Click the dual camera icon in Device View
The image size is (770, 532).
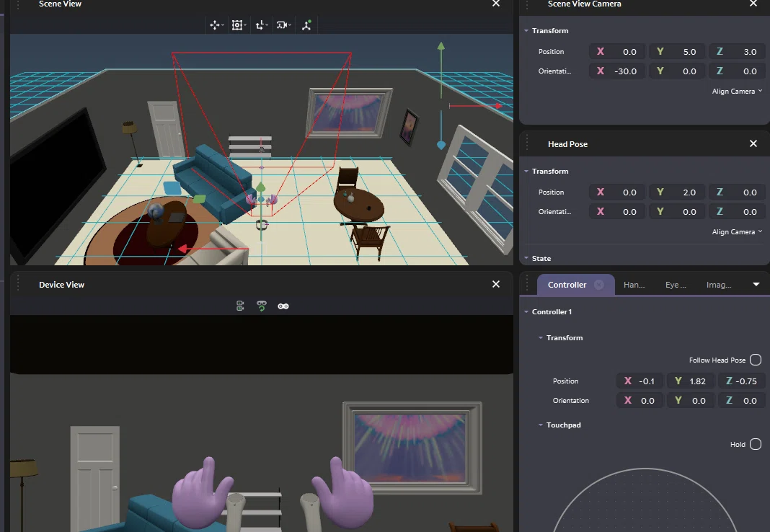(x=240, y=306)
